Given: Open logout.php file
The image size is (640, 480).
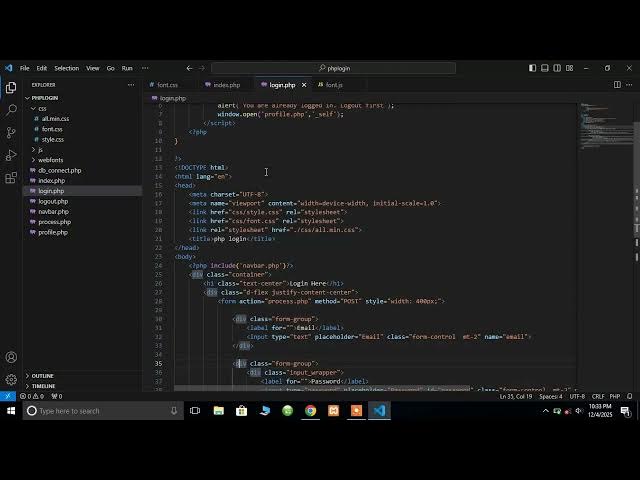Looking at the screenshot, I should (82, 201).
